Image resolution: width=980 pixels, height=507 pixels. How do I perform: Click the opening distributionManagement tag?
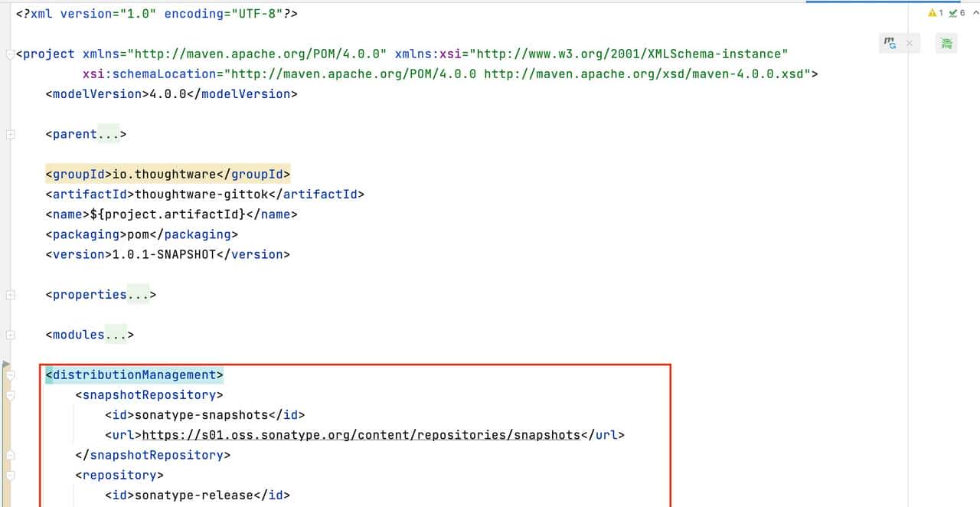click(134, 375)
